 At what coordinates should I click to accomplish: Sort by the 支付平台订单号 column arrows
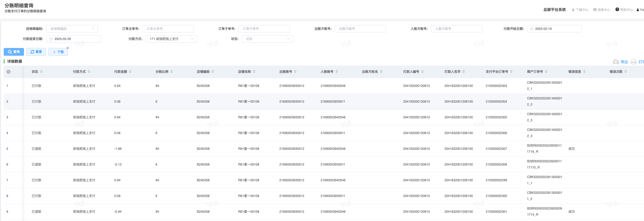pos(511,72)
